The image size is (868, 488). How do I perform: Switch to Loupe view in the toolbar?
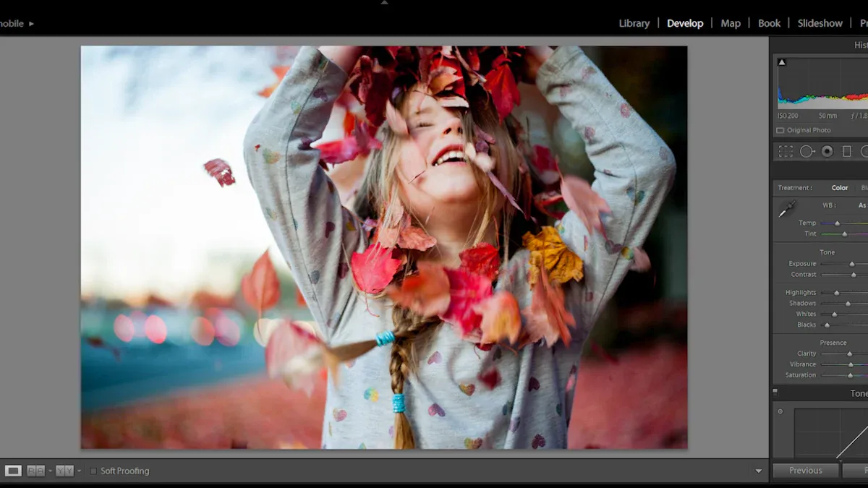[13, 471]
